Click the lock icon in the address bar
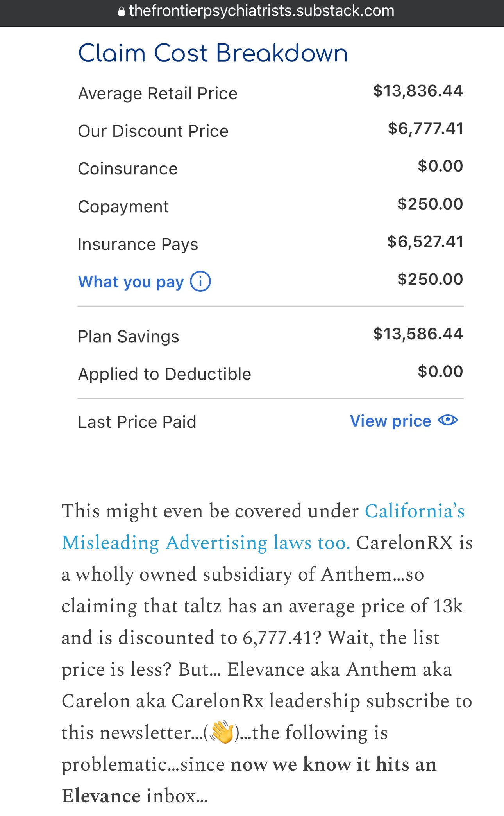The width and height of the screenshot is (504, 816). click(122, 11)
